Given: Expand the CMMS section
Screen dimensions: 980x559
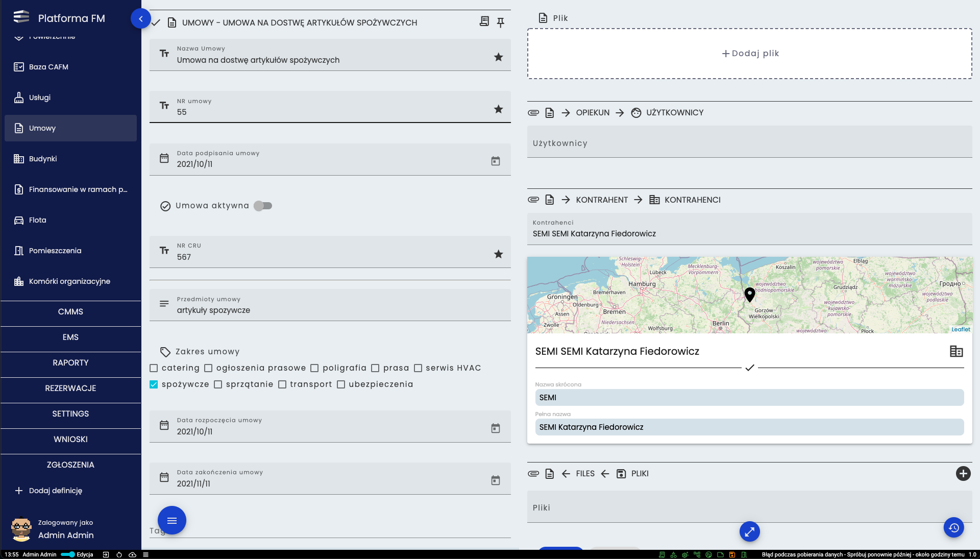Looking at the screenshot, I should click(x=70, y=312).
